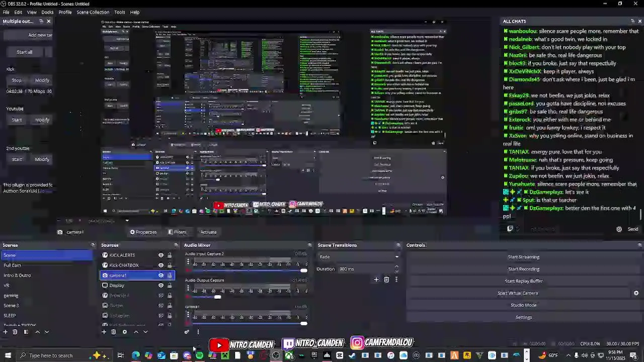
Task: Hide the Kick CHATBOX source eye
Action: (161, 265)
